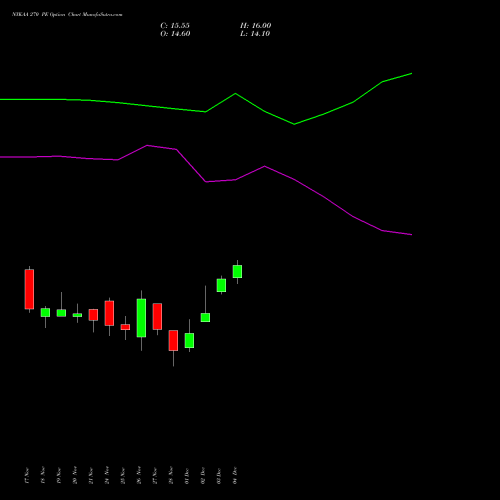The width and height of the screenshot is (500, 500).
Task: Select the 20 Nov date label
Action: 75,475
